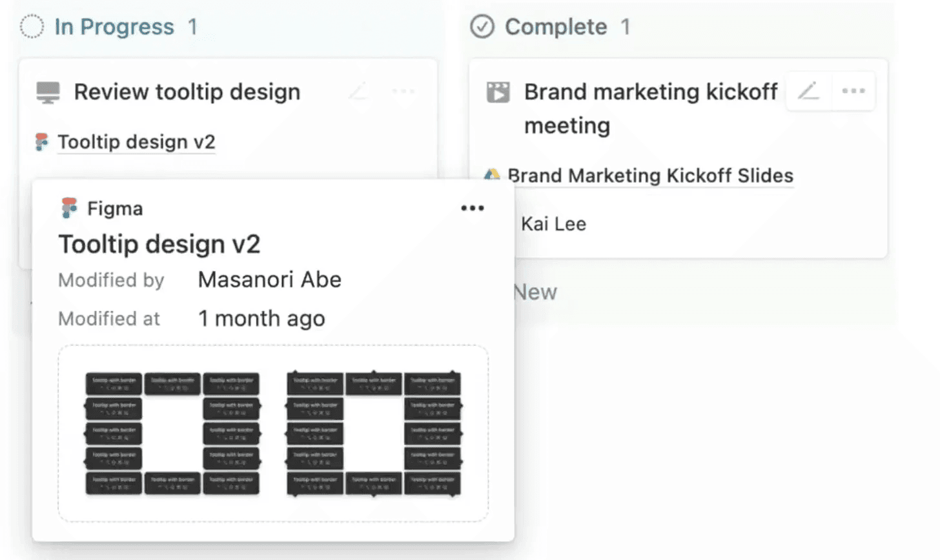The width and height of the screenshot is (940, 560).
Task: Click the Google Drive icon beside Kickoff Slides
Action: click(493, 174)
